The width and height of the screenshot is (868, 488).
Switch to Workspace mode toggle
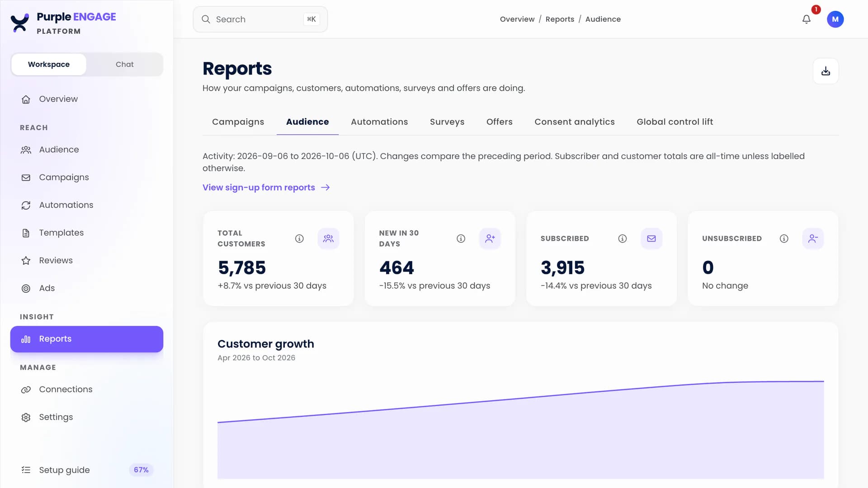click(49, 64)
